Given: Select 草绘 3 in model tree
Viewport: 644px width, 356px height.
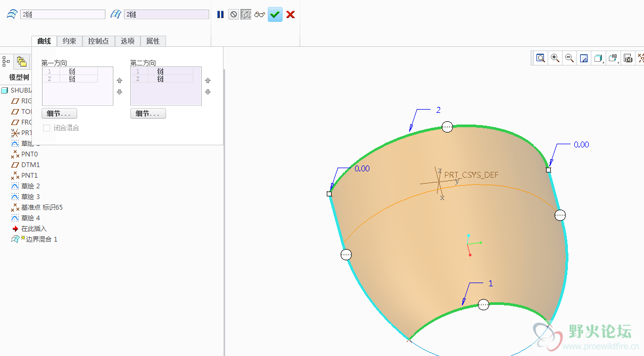Looking at the screenshot, I should click(x=30, y=197).
